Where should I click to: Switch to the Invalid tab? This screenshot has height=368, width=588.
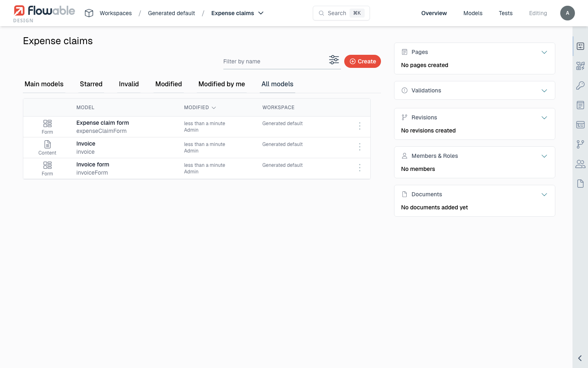click(129, 84)
